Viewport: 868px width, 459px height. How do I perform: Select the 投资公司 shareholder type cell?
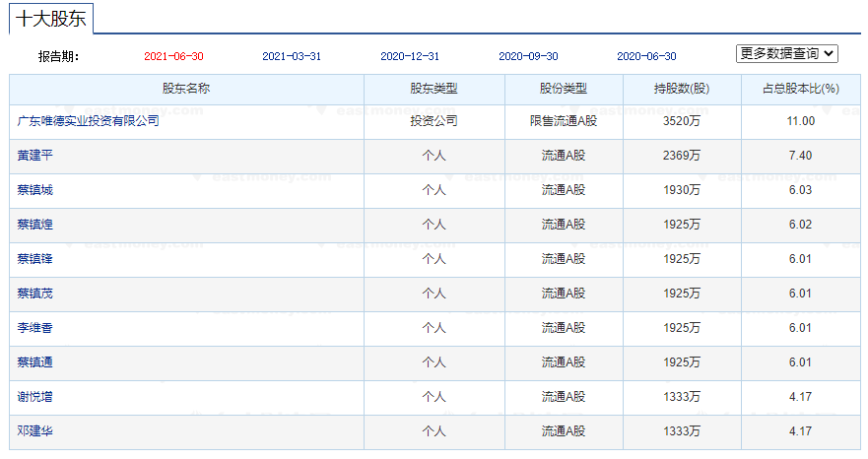coord(434,121)
